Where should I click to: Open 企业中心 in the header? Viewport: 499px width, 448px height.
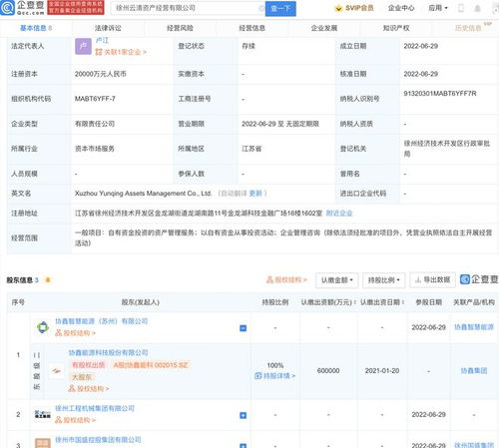pos(401,8)
